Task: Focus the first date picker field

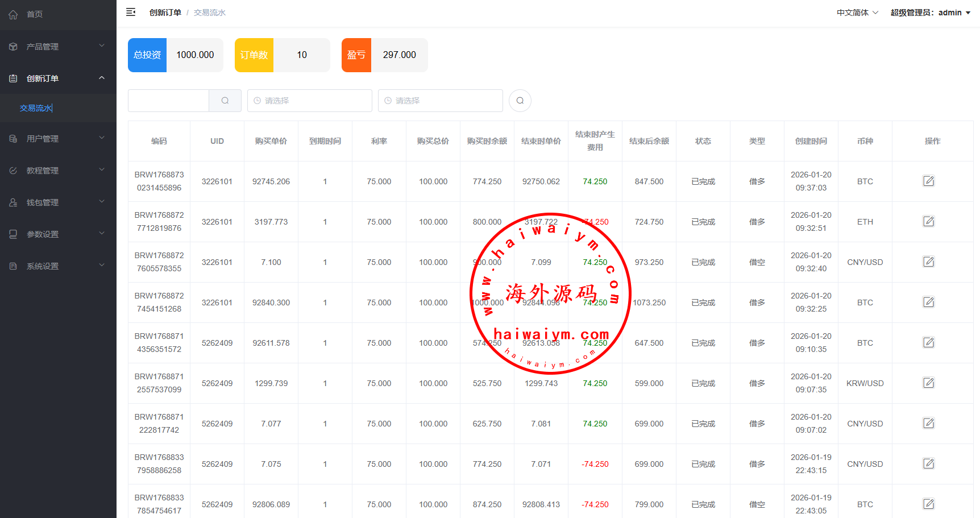Action: click(310, 101)
